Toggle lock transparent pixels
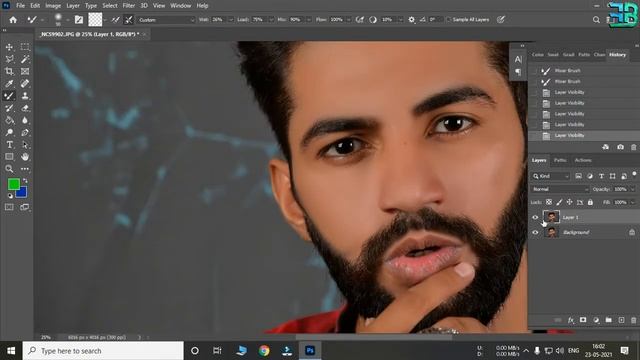Image resolution: width=640 pixels, height=360 pixels. pos(549,202)
